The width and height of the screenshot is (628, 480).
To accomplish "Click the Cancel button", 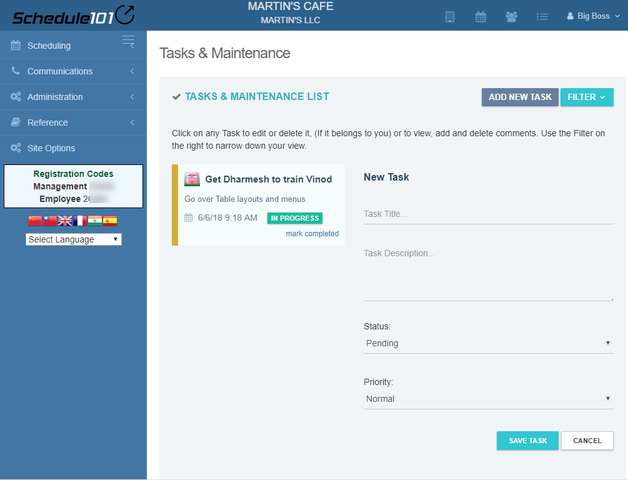I will [x=587, y=441].
